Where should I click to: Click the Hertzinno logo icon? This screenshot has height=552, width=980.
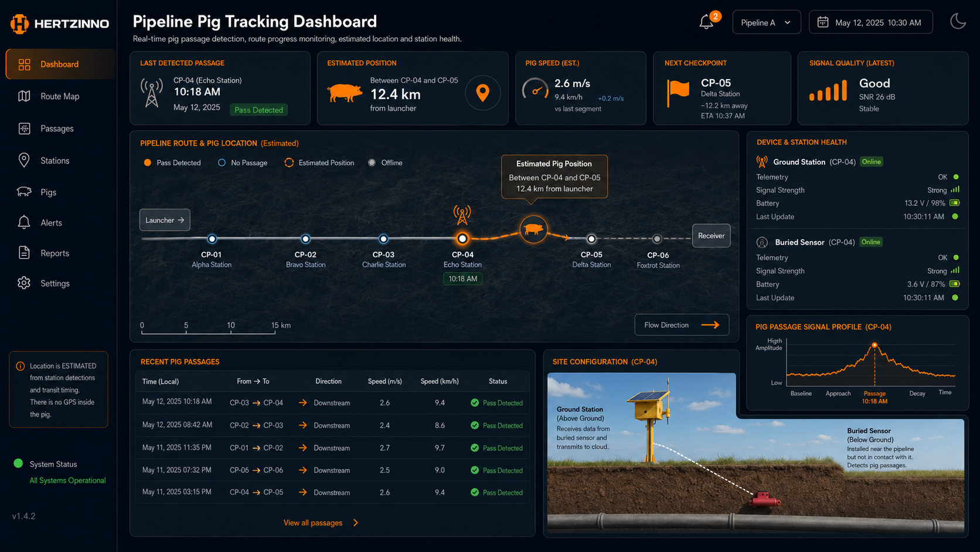[19, 23]
